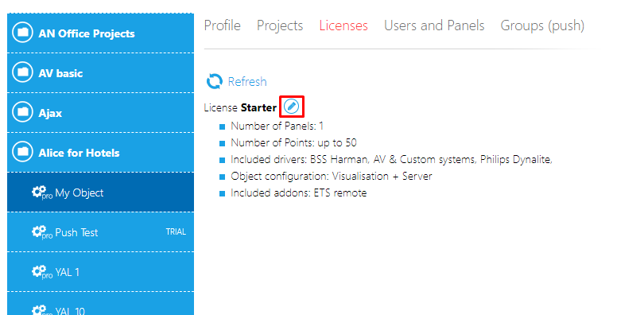Click the folder icon beside Alice for Hotels
Image resolution: width=644 pixels, height=315 pixels.
[22, 153]
